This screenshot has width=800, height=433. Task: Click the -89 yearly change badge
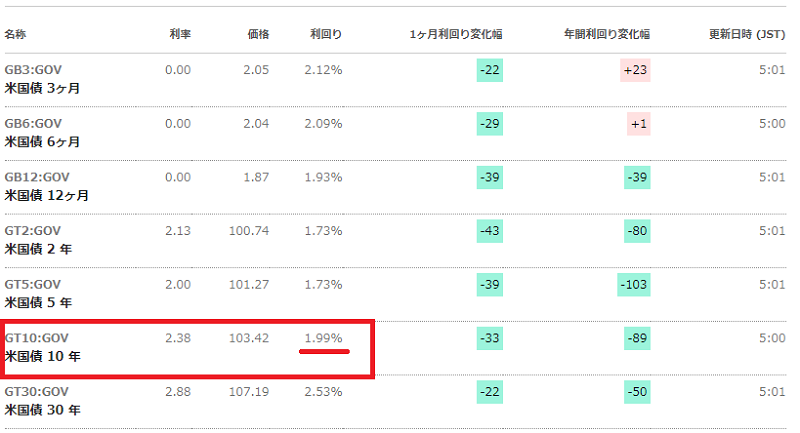(x=637, y=338)
